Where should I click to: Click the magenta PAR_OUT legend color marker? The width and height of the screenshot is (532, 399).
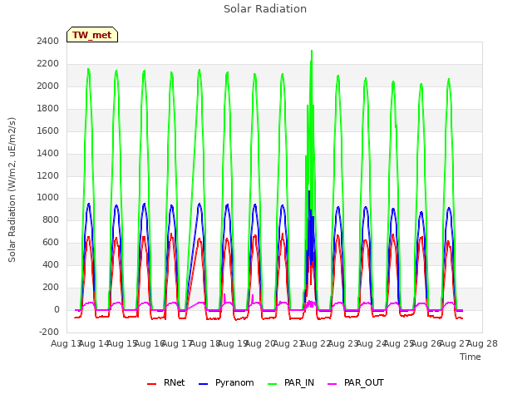coord(332,384)
